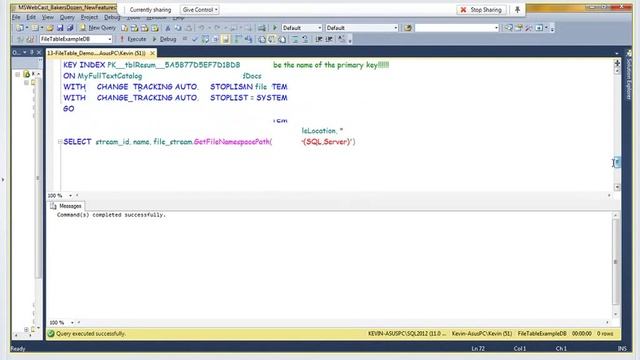
Task: Open the View menu
Action: pos(48,17)
